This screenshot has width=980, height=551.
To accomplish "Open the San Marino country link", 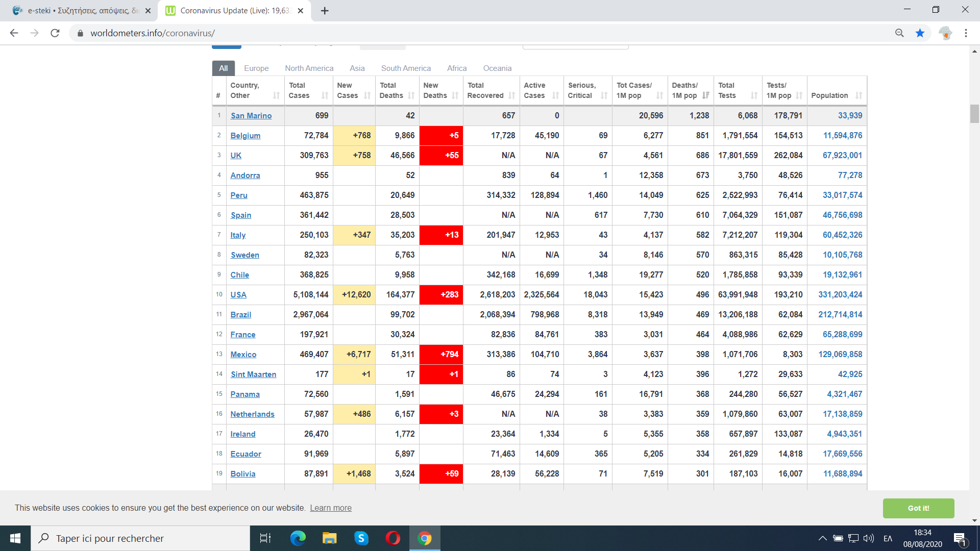I will coord(251,116).
